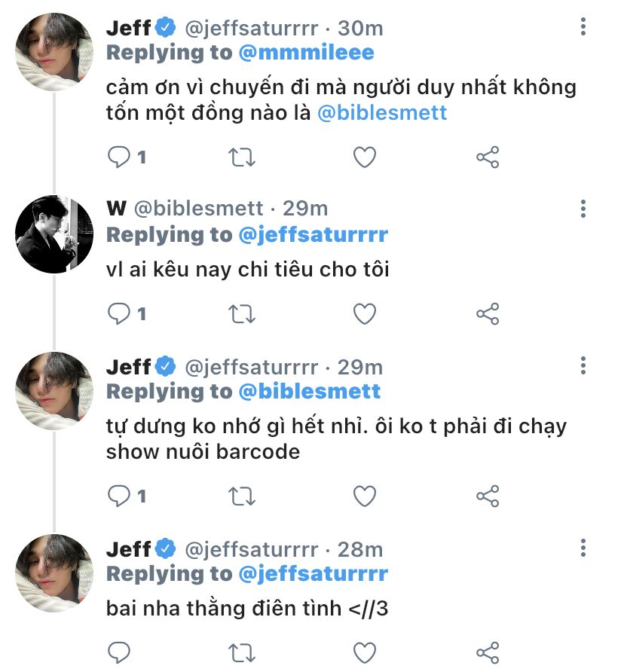Image resolution: width=624 pixels, height=672 pixels.
Task: Open more options on W's tweet
Action: pyautogui.click(x=583, y=208)
